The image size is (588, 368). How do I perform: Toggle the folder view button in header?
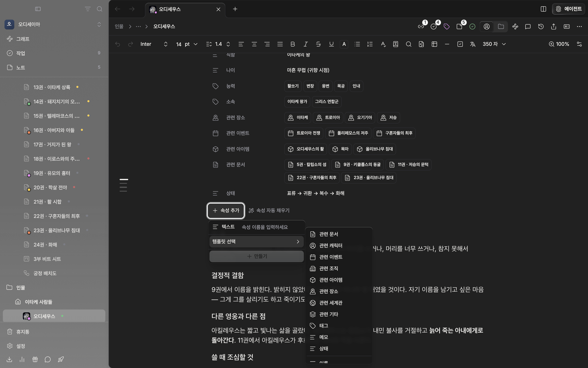click(501, 27)
